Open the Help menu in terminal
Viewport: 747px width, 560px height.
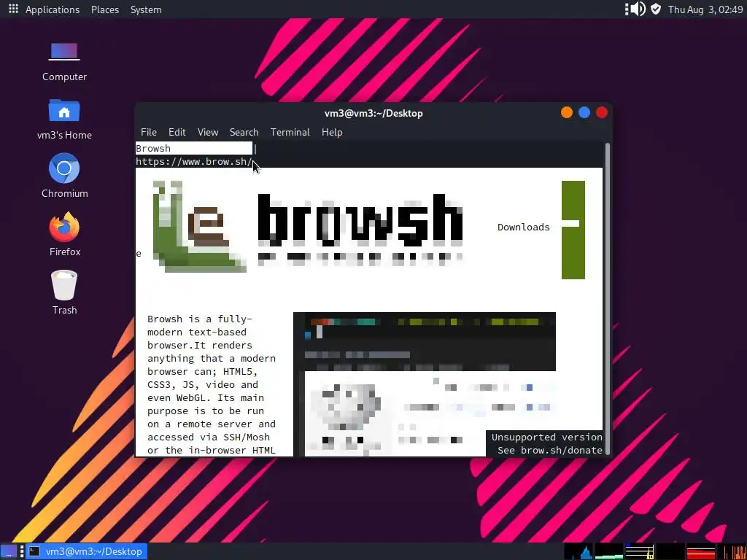(x=332, y=133)
